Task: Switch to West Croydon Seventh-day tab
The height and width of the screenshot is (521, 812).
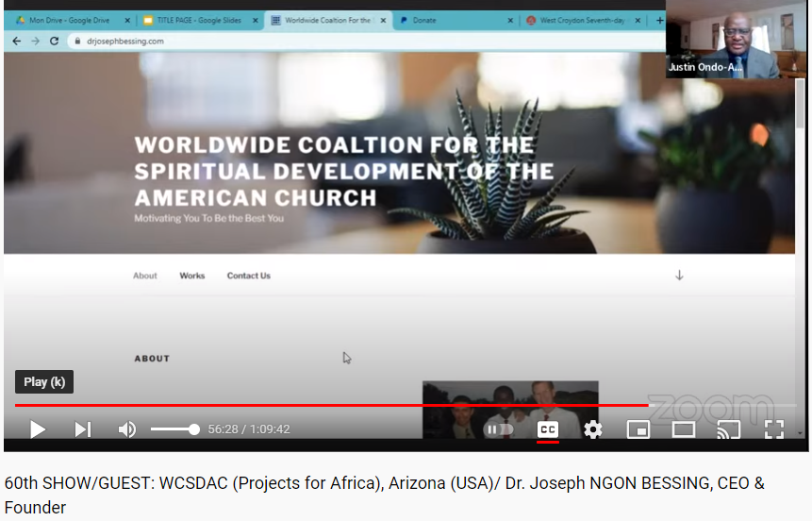Action: [582, 20]
